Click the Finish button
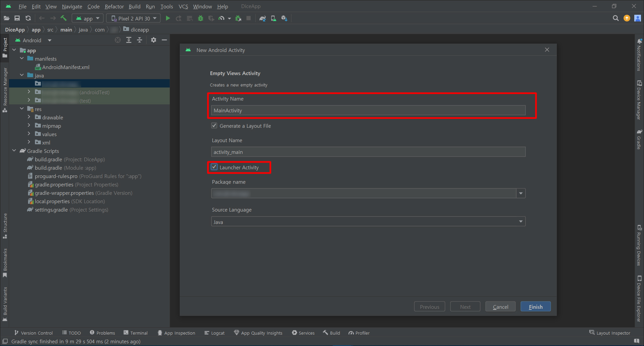The width and height of the screenshot is (644, 346). [536, 307]
